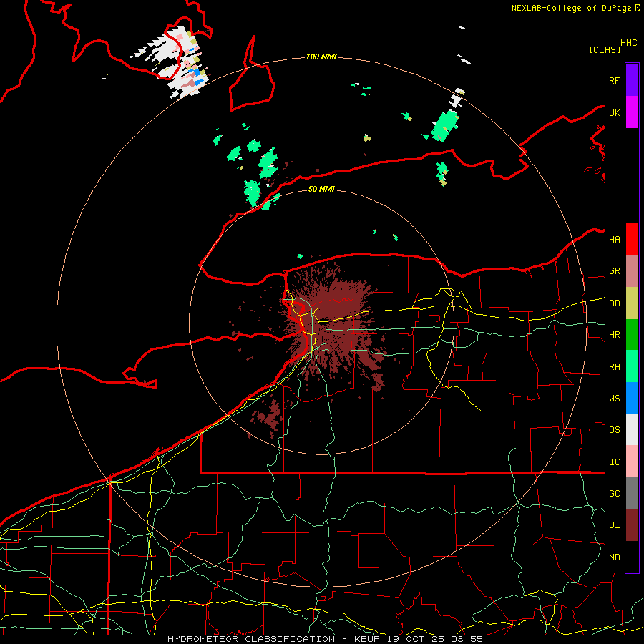Select the BI brown legend swatch
Image resolution: width=644 pixels, height=644 pixels.
[632, 525]
